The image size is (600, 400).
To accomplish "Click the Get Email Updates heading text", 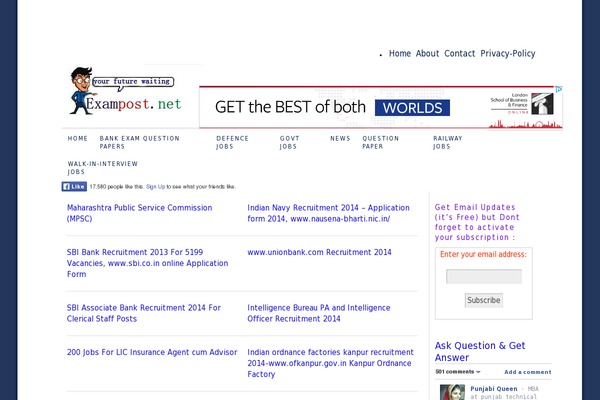I will coord(477,222).
